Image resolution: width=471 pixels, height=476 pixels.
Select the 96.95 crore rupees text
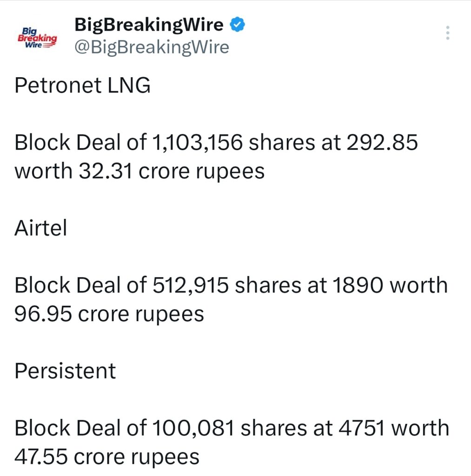coord(109,314)
